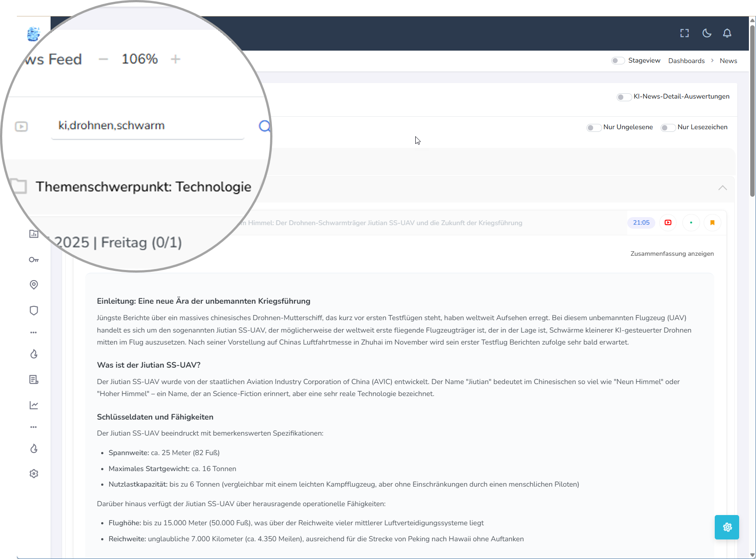The image size is (756, 559).
Task: Toggle dark mode moon icon
Action: click(x=707, y=33)
